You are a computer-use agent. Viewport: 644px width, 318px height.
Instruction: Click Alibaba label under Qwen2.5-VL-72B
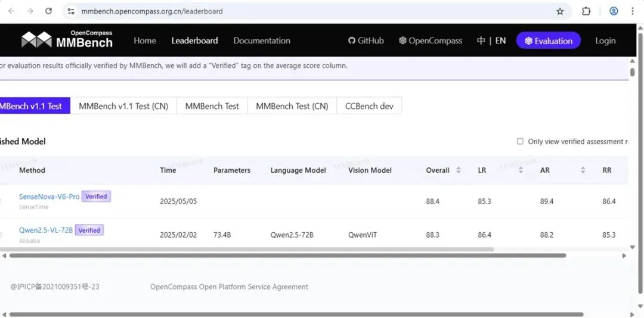[x=29, y=241]
